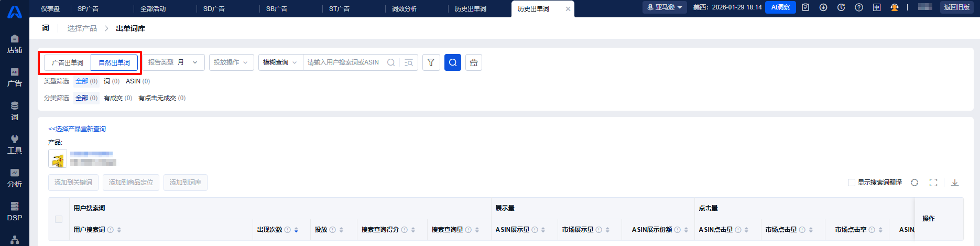Enable 显示搜索词翻译 checkbox

tap(852, 183)
